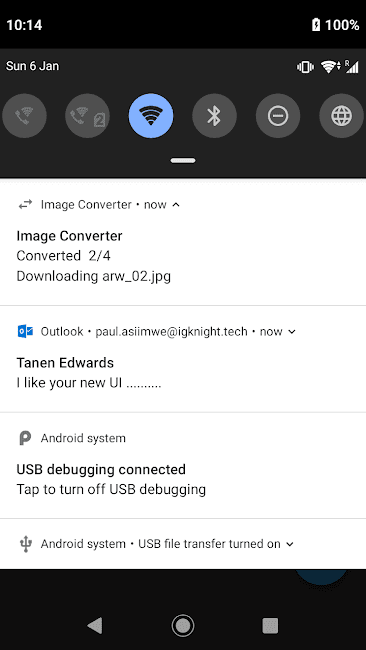Tap to turn off USB debugging
This screenshot has height=650, width=366.
[x=183, y=466]
